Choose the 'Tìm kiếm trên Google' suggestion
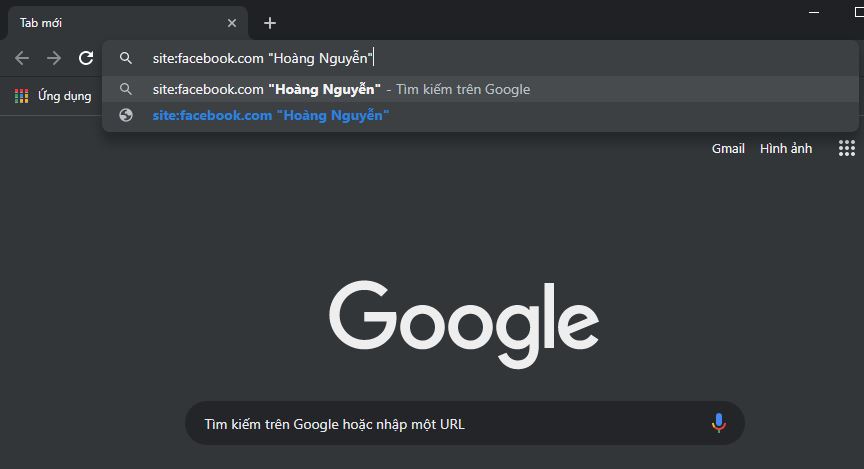The height and width of the screenshot is (469, 864). [x=480, y=89]
